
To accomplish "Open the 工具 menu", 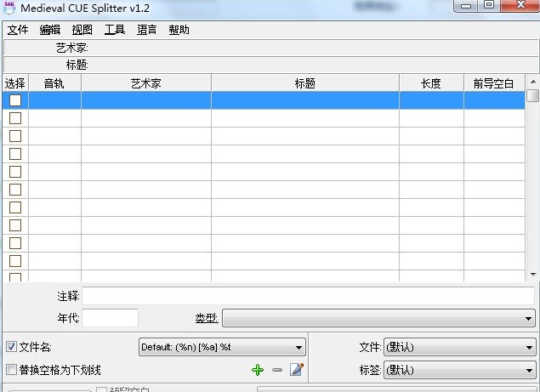I will tap(114, 30).
